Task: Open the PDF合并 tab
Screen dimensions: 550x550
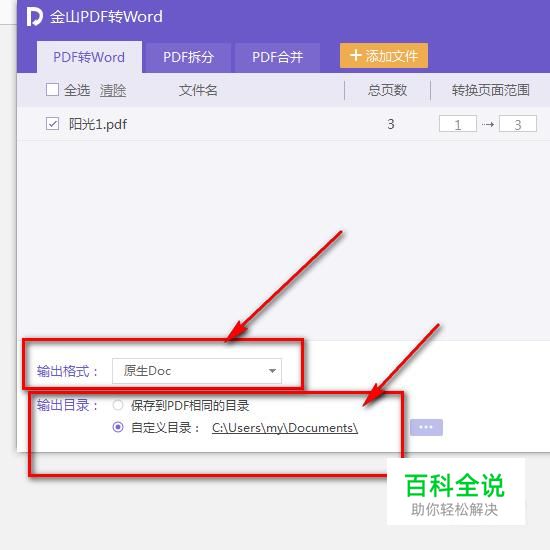Action: (x=277, y=58)
